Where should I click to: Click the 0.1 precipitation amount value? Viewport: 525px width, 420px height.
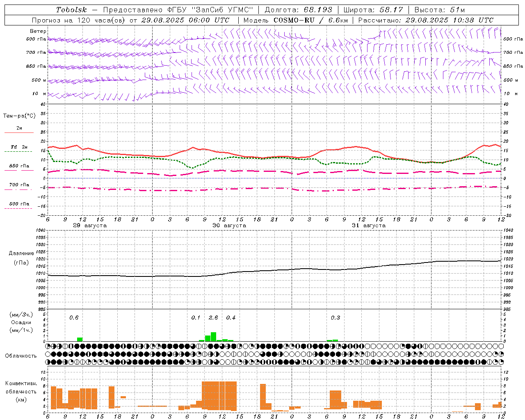pos(196,317)
